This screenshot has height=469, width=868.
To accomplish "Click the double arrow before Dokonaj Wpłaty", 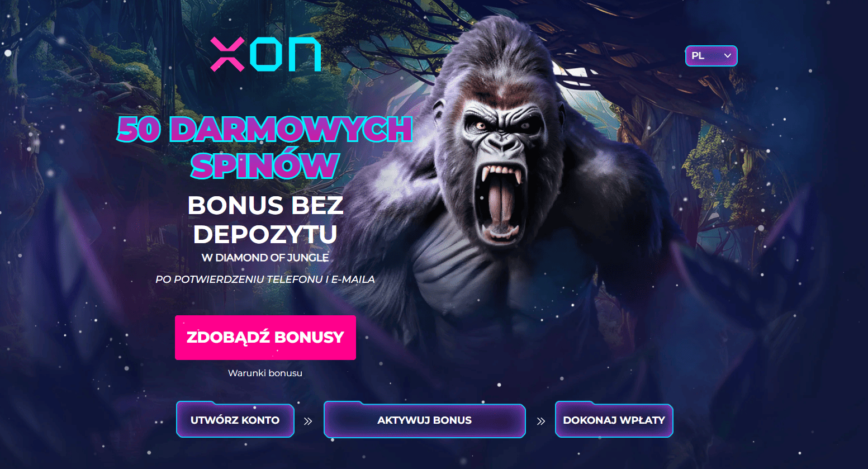I will point(540,421).
